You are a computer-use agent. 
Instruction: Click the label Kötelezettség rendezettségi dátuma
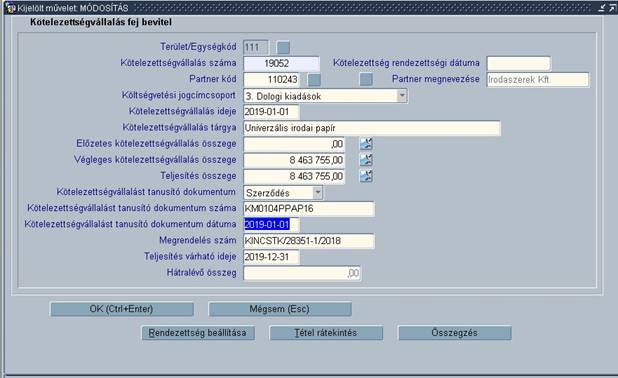406,63
